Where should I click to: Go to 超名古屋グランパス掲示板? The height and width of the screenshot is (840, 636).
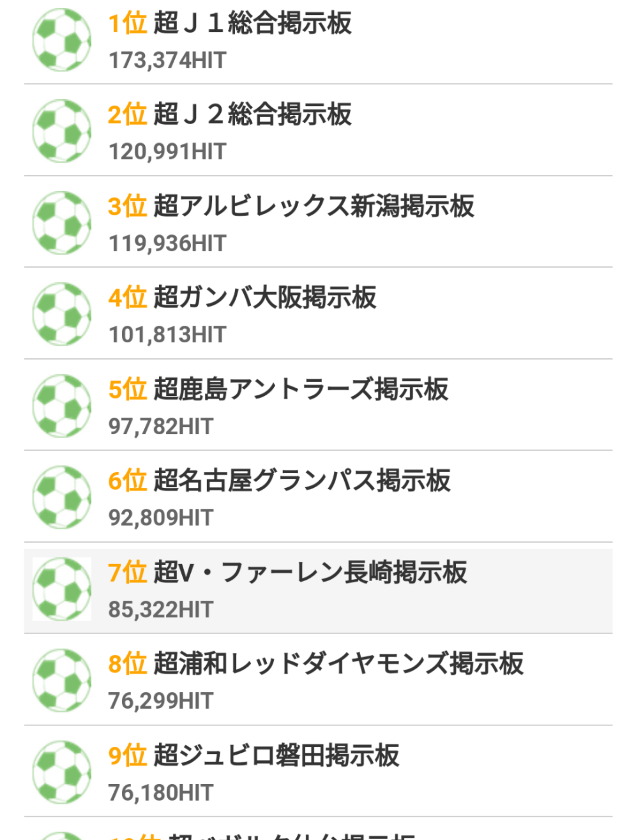coord(302,481)
